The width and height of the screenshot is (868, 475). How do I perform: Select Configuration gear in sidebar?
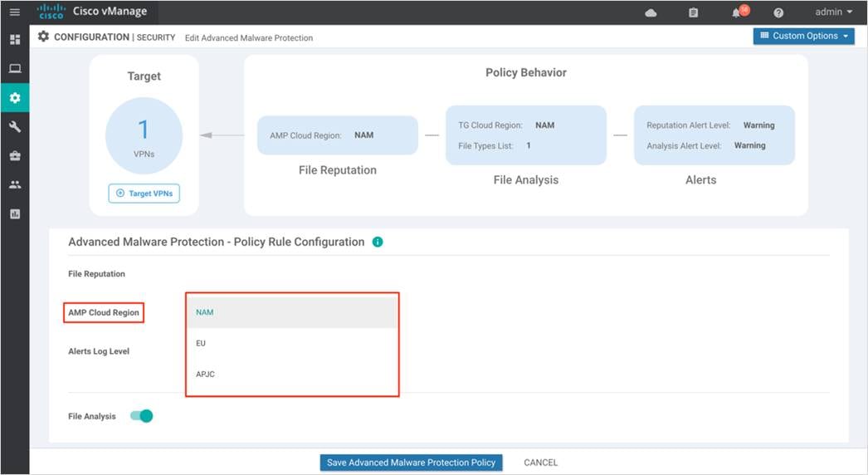coord(15,98)
